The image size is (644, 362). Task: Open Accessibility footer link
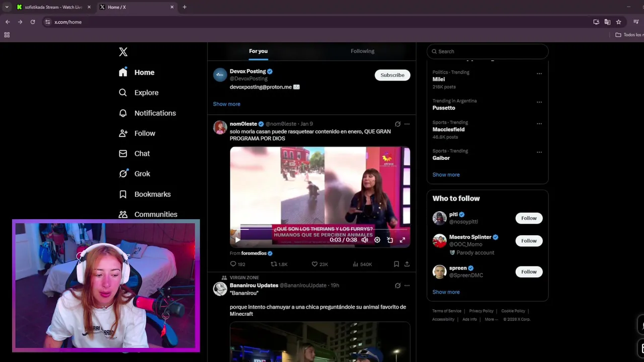[443, 319]
